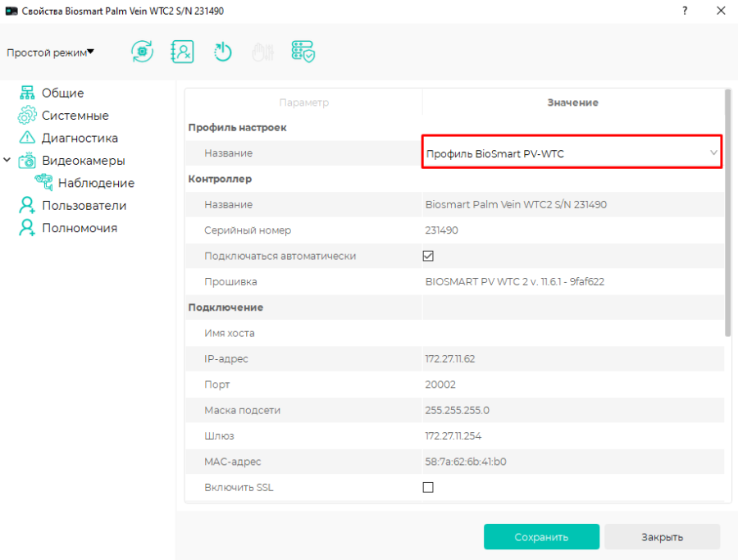Click the Сохранить button
The height and width of the screenshot is (560, 738).
coord(541,536)
